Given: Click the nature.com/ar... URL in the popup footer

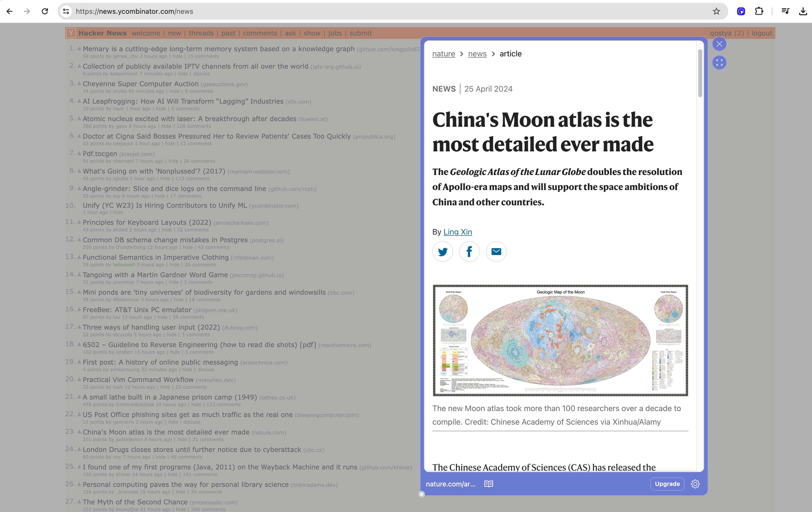Looking at the screenshot, I should (x=451, y=484).
